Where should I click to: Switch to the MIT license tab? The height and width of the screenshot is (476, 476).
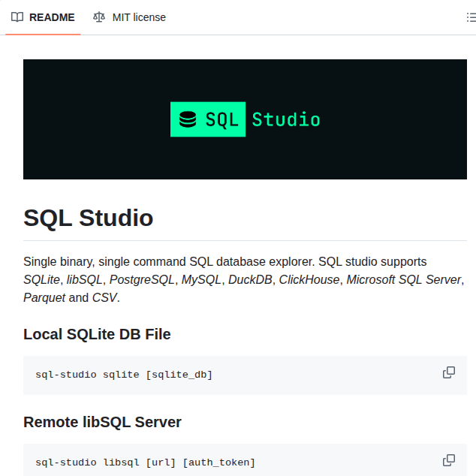129,17
